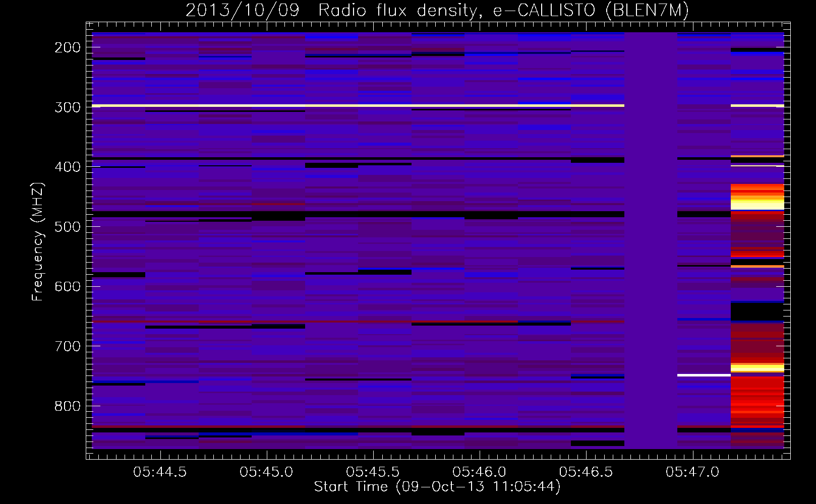Click the bright yellow burst near 730 MHz

[x=757, y=368]
